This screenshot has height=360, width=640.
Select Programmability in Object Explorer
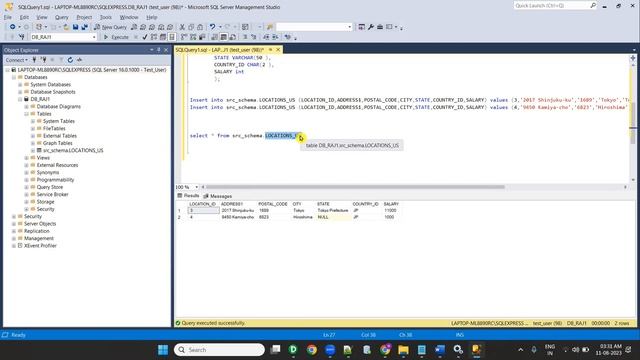[x=55, y=180]
